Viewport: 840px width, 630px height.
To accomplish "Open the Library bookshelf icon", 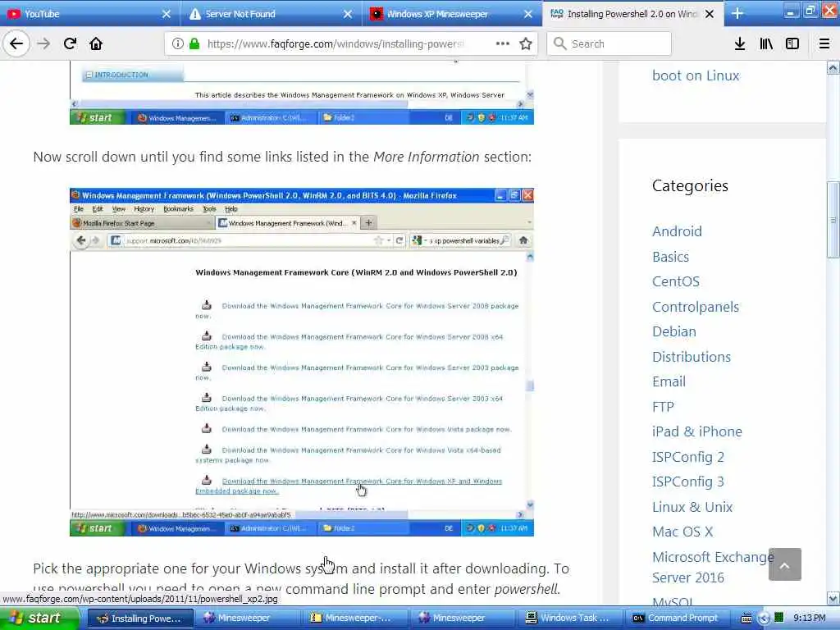I will pyautogui.click(x=766, y=43).
